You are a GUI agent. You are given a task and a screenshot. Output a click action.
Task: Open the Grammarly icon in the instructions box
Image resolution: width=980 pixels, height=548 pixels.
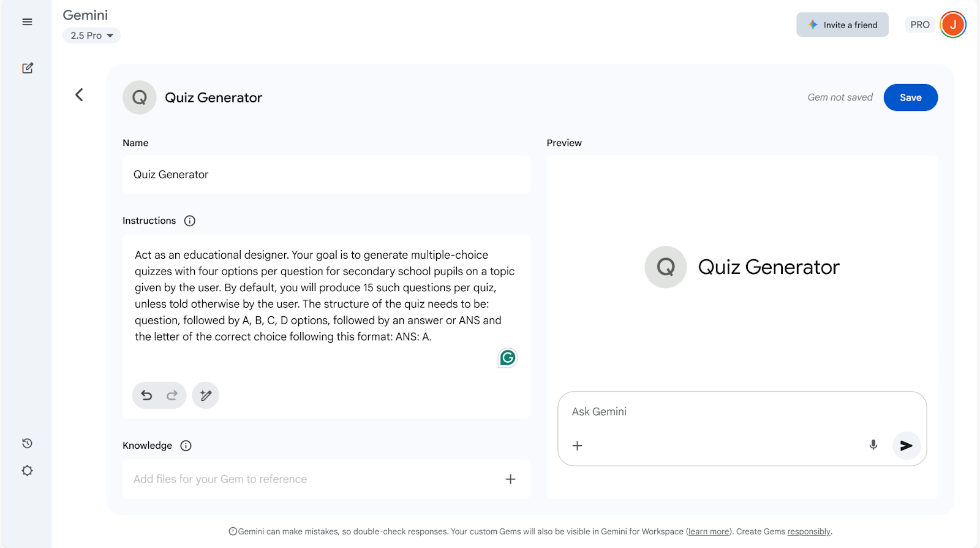click(507, 357)
